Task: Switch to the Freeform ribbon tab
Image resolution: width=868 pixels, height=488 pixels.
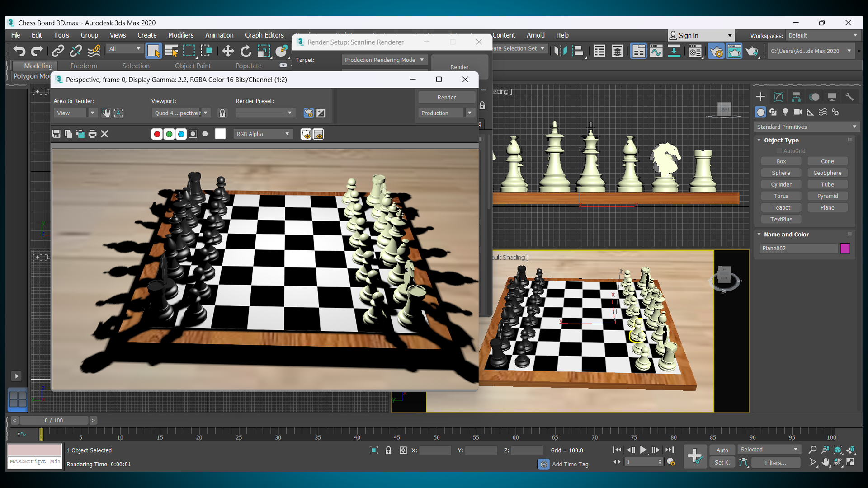Action: [84, 66]
